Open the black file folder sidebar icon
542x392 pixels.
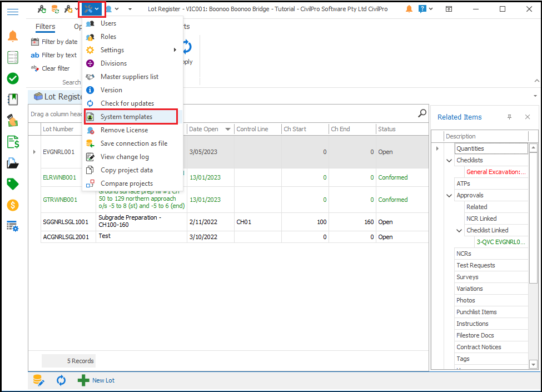click(13, 163)
